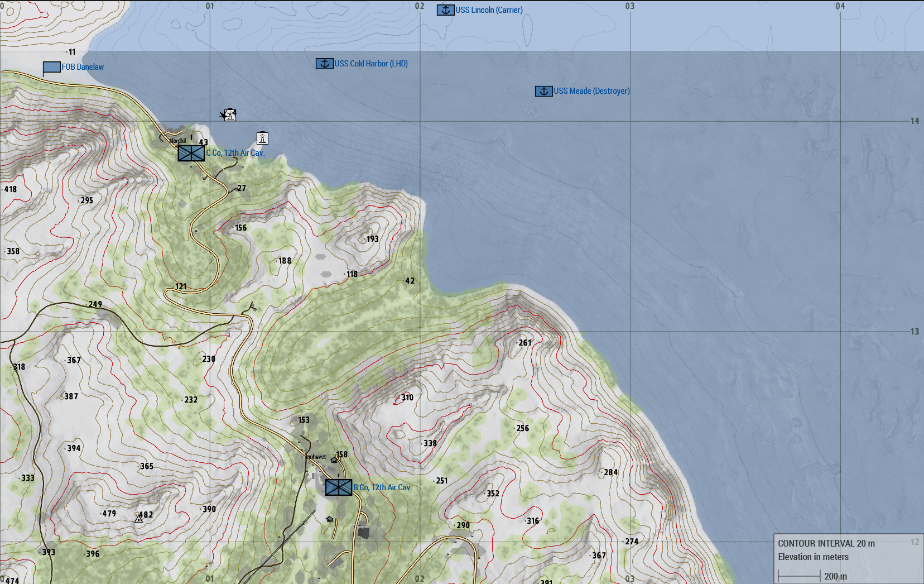
Task: Click the 193 hilltop elevation marker
Action: pyautogui.click(x=372, y=239)
